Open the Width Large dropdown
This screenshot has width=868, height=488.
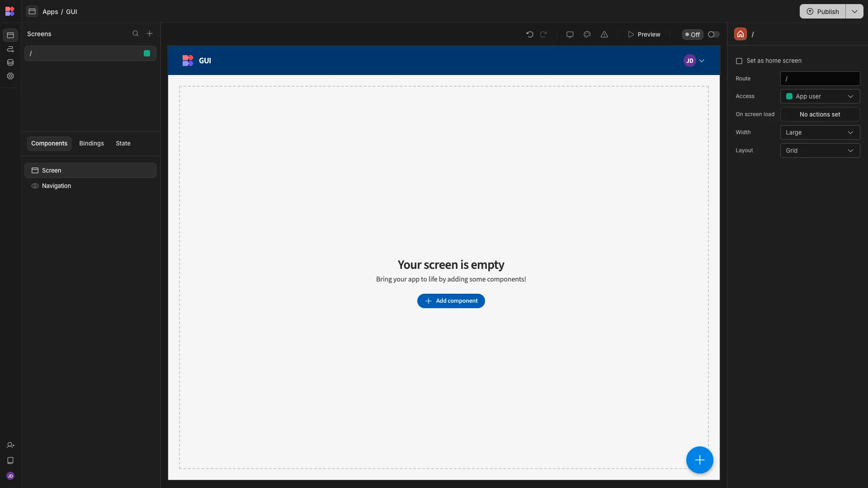(820, 132)
